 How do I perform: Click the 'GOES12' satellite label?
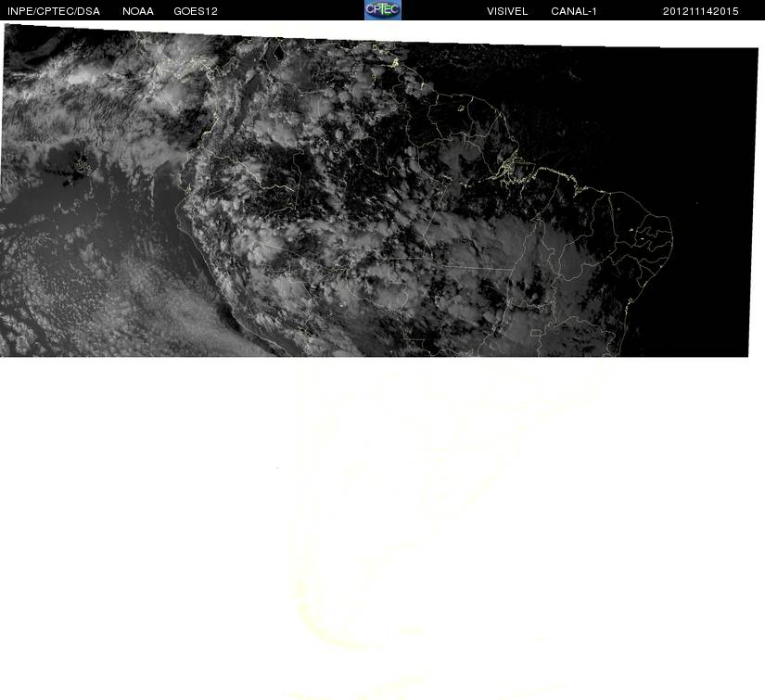(x=196, y=11)
